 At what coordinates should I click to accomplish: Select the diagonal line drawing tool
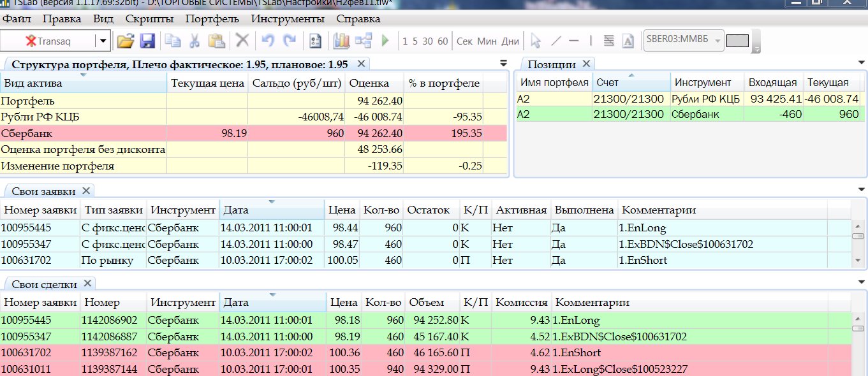[556, 41]
